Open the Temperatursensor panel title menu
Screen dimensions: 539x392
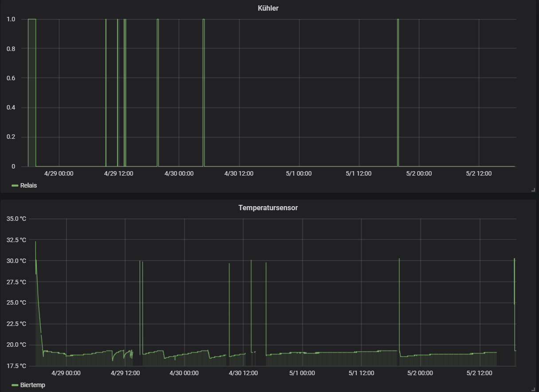coord(268,208)
